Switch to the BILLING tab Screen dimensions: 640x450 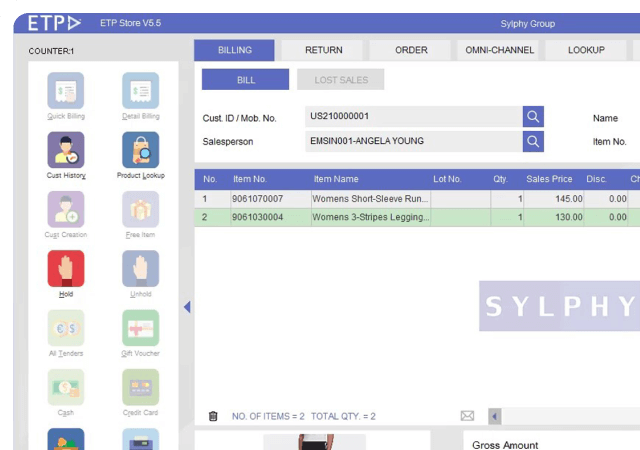pos(234,50)
